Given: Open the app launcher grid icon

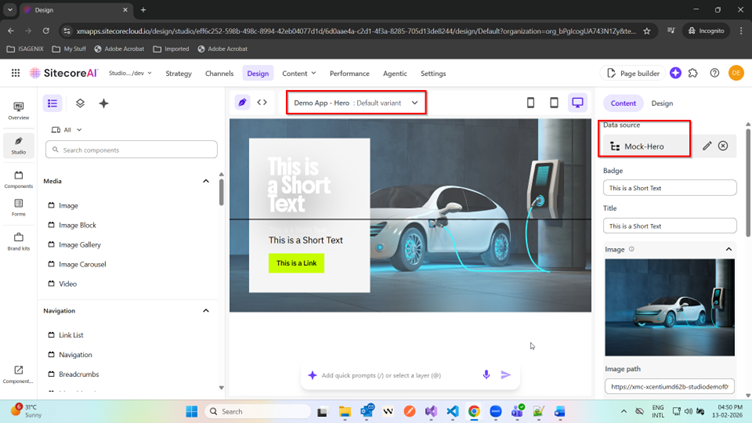Looking at the screenshot, I should pos(15,73).
